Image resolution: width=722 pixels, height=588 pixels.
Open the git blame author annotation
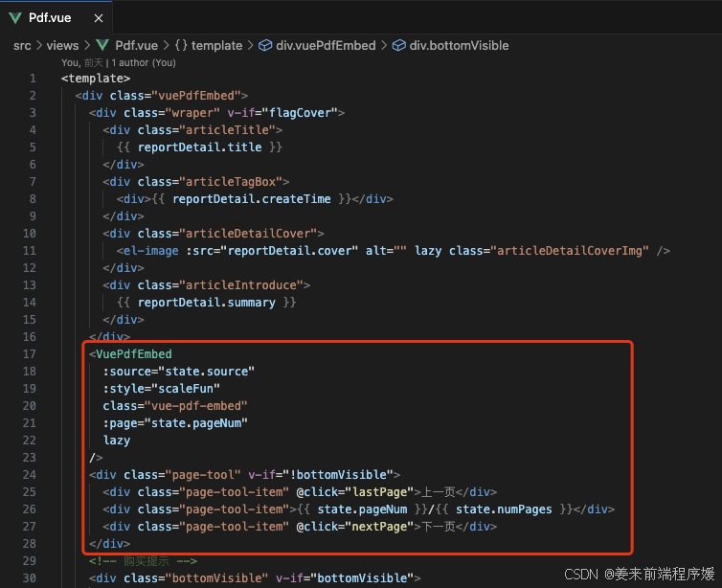[119, 62]
